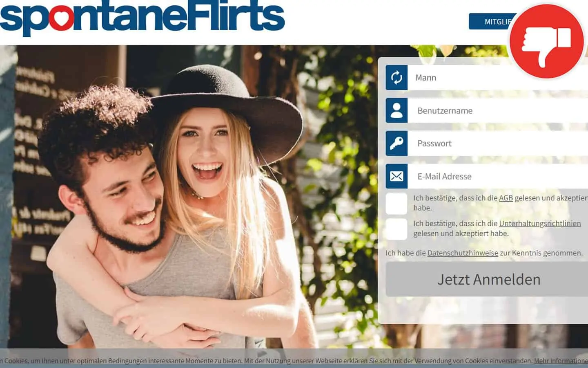
Task: Click the envelope icon beside E-Mail Adresse
Action: coord(396,176)
